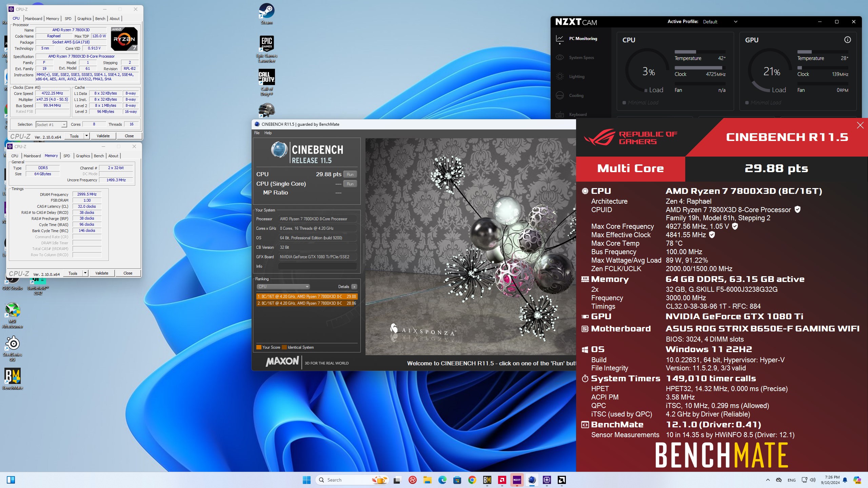Image resolution: width=868 pixels, height=488 pixels.
Task: Switch to NZXT CAM taskbar icon
Action: click(x=517, y=480)
